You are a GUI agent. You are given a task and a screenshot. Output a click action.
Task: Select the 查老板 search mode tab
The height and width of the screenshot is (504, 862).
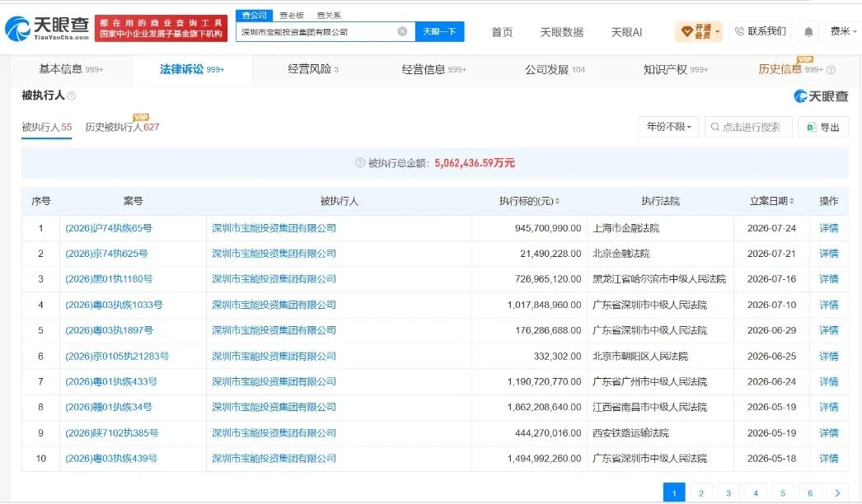(292, 16)
